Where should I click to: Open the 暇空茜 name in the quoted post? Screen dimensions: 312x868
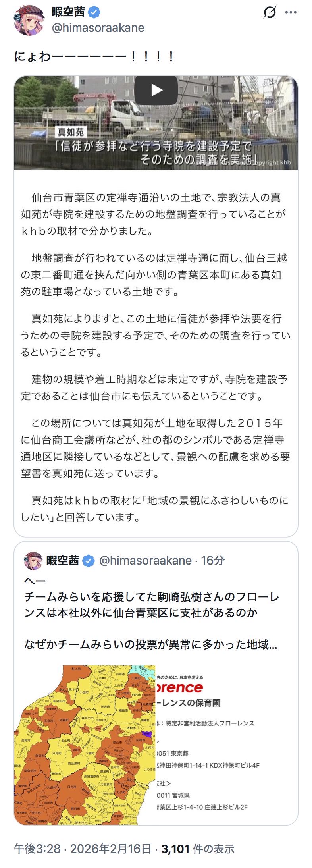click(x=63, y=561)
